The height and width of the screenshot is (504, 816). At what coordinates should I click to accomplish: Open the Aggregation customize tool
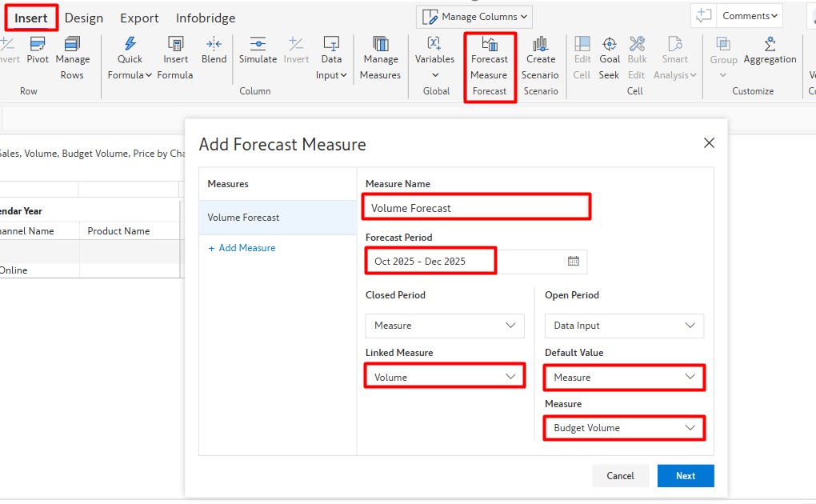(770, 50)
